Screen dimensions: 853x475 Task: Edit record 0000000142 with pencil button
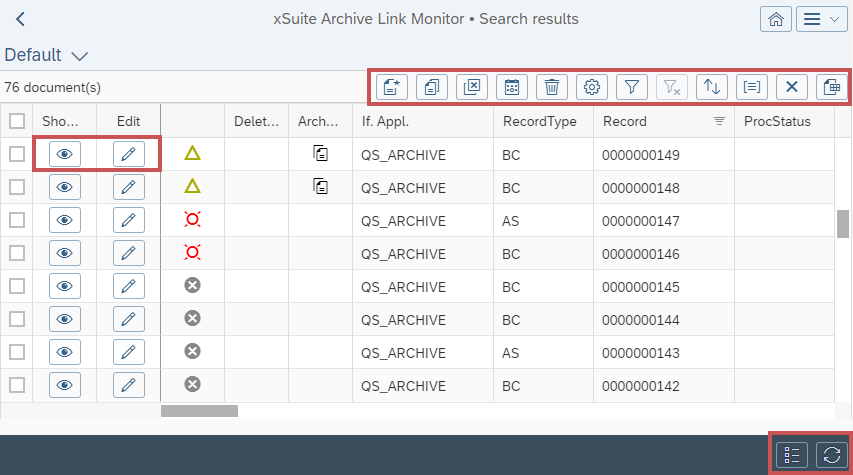[129, 385]
